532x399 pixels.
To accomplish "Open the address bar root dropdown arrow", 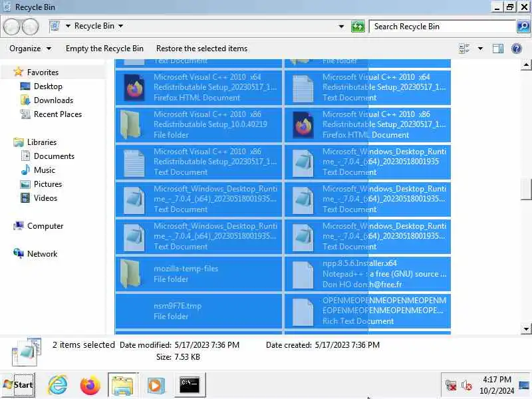I will pyautogui.click(x=68, y=26).
